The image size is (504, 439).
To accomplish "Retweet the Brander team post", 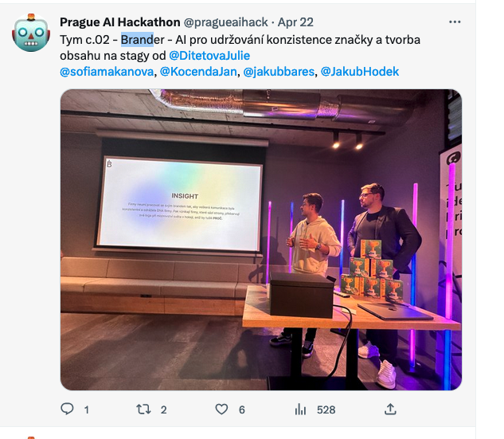I will [x=143, y=409].
